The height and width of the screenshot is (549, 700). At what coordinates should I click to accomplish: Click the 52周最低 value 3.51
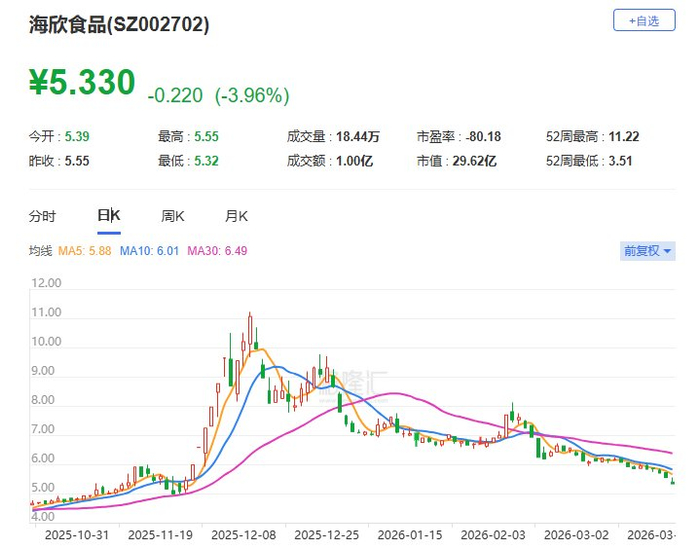pyautogui.click(x=621, y=161)
